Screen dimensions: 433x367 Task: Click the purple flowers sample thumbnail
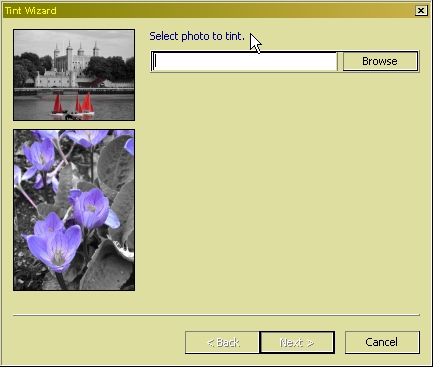coord(74,210)
